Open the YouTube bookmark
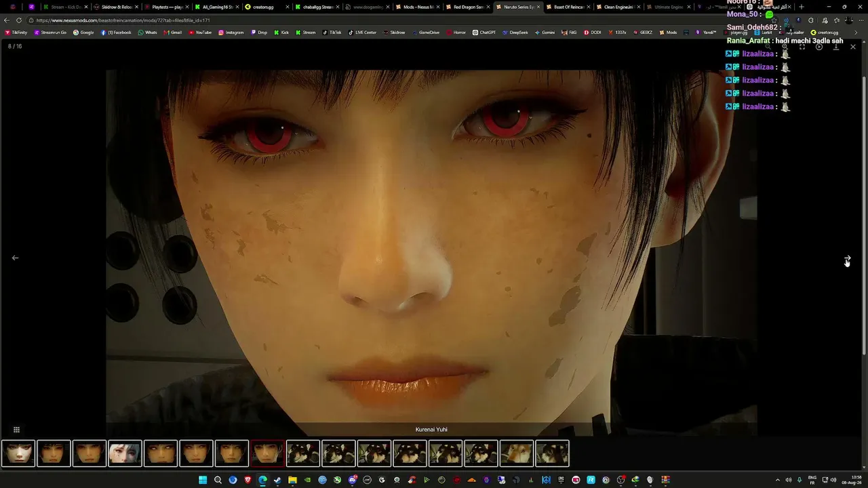868x488 pixels. [x=200, y=33]
